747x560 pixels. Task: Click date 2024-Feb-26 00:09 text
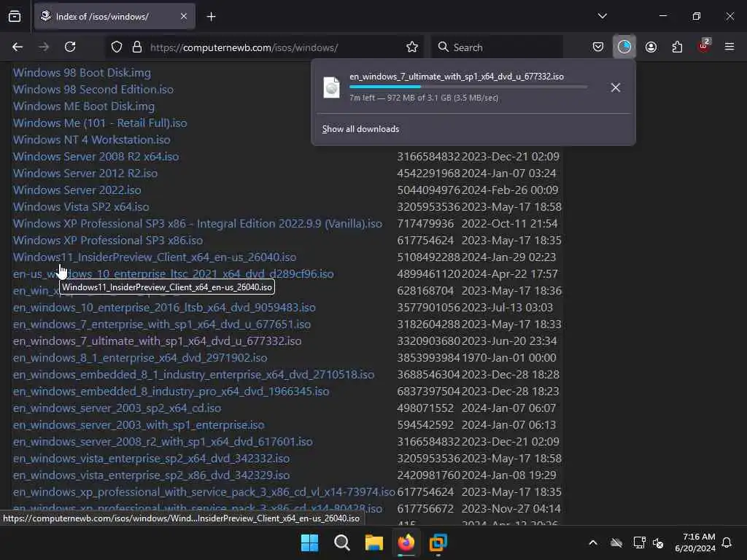[x=510, y=190]
